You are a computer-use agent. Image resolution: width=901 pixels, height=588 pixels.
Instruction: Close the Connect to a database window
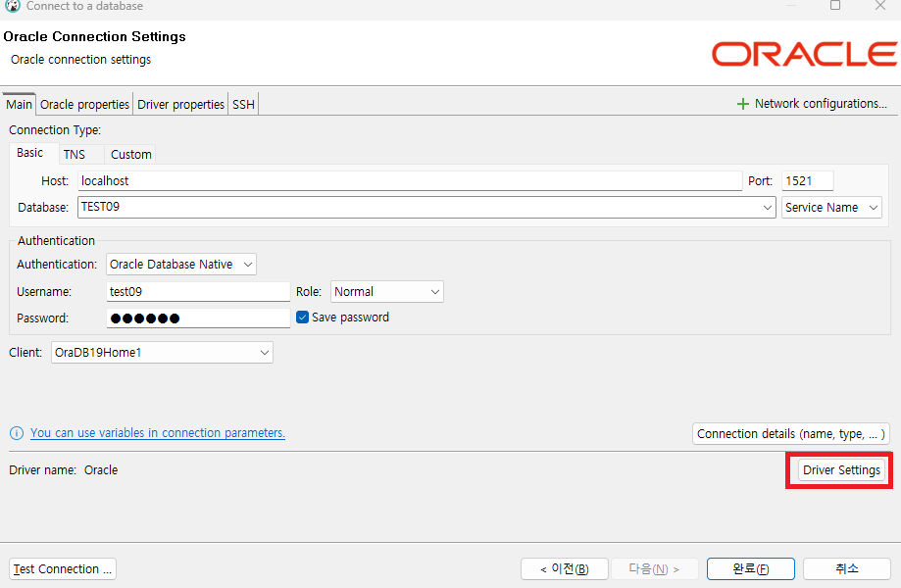pyautogui.click(x=880, y=6)
